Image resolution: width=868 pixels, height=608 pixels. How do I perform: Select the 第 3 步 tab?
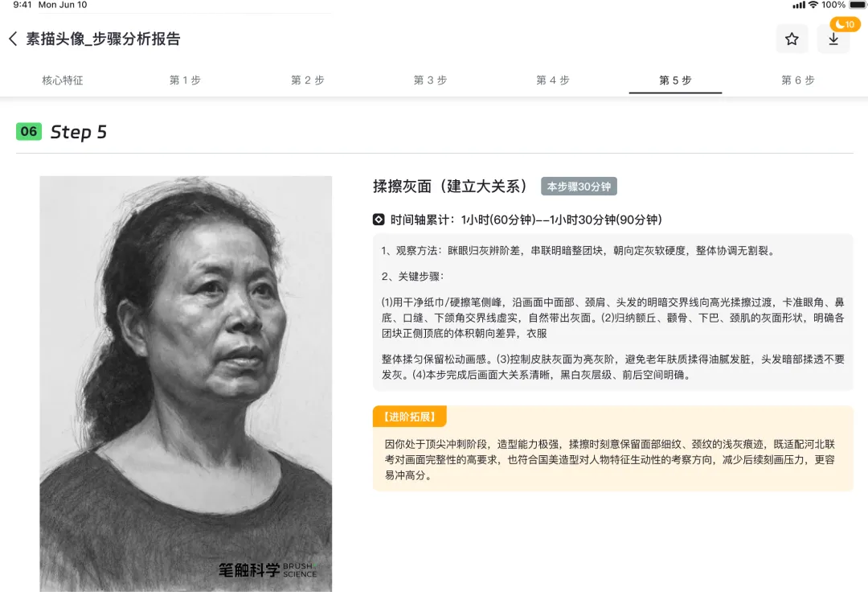click(x=430, y=80)
